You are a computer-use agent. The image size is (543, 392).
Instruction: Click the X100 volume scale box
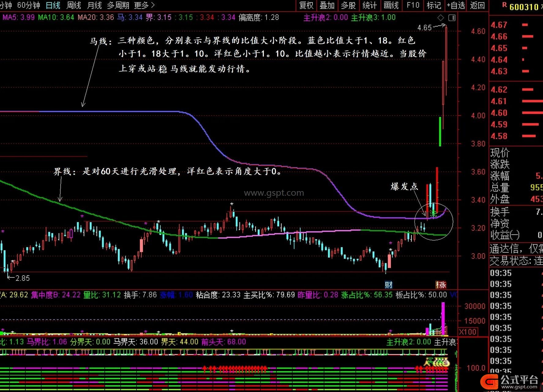[x=468, y=332]
